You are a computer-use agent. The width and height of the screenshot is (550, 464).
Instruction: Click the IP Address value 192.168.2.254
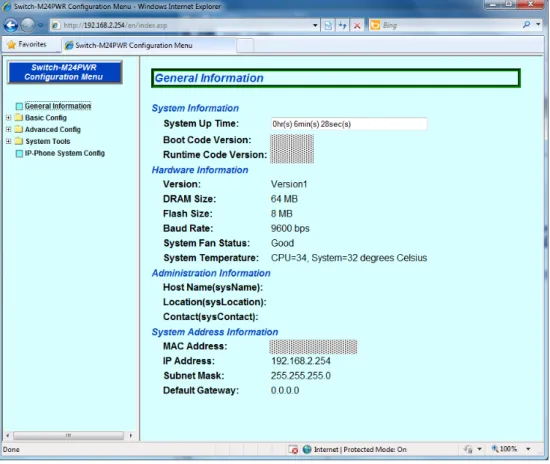(x=301, y=361)
